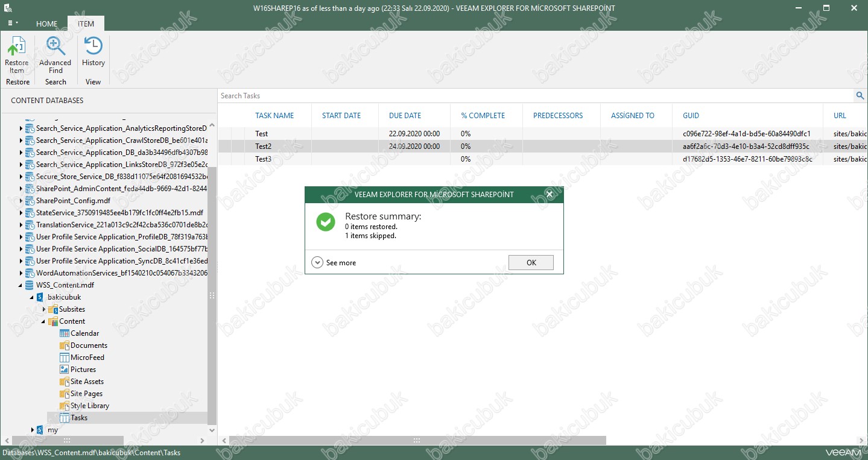
Task: Click the Search Tasks input field
Action: 536,95
